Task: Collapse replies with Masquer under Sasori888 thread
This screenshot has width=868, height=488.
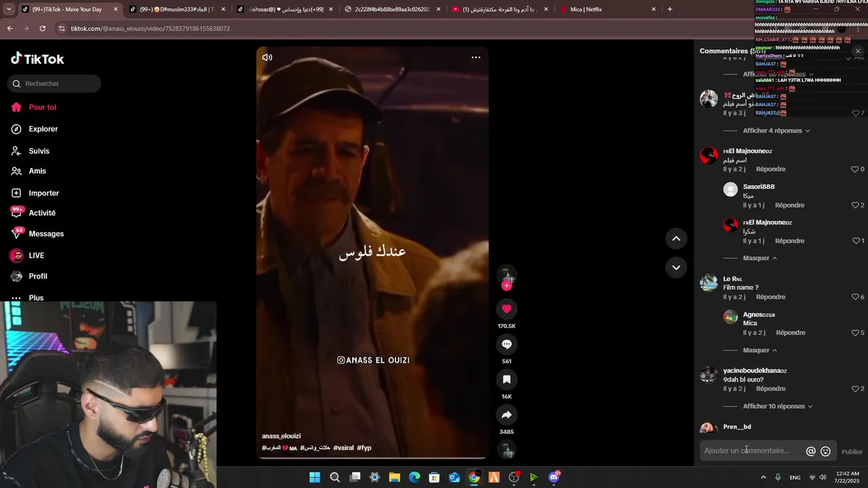Action: tap(759, 258)
